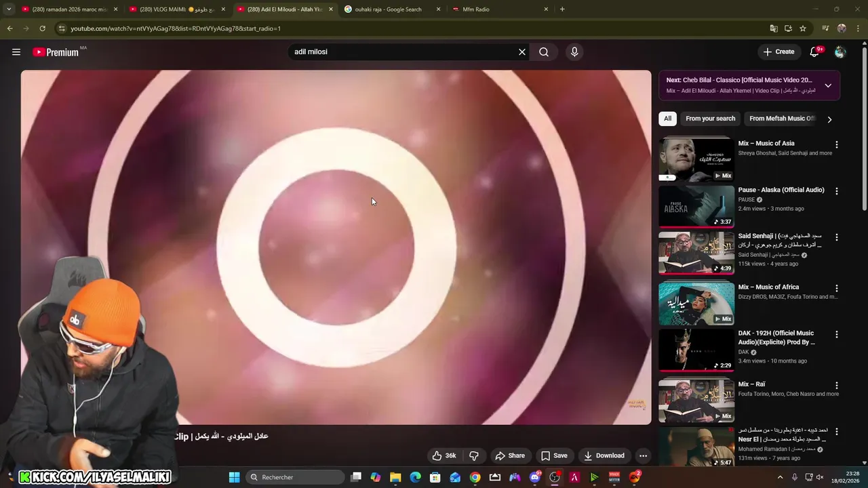Click the Said Senhaji video thumbnail

(696, 253)
